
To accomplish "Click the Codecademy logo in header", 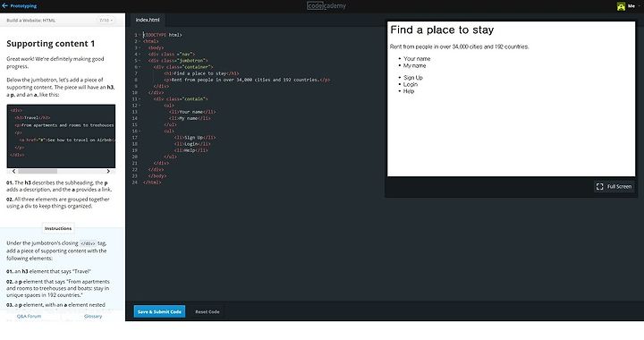I will point(326,5).
